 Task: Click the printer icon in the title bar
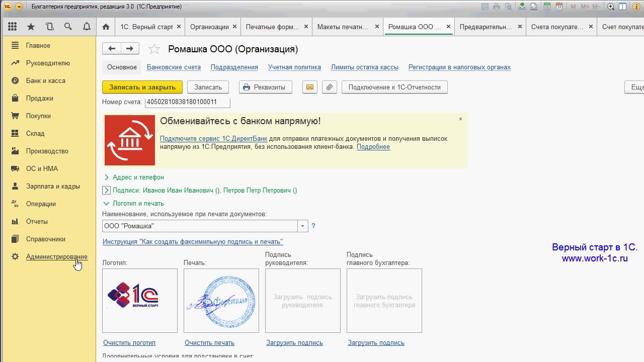click(x=497, y=7)
